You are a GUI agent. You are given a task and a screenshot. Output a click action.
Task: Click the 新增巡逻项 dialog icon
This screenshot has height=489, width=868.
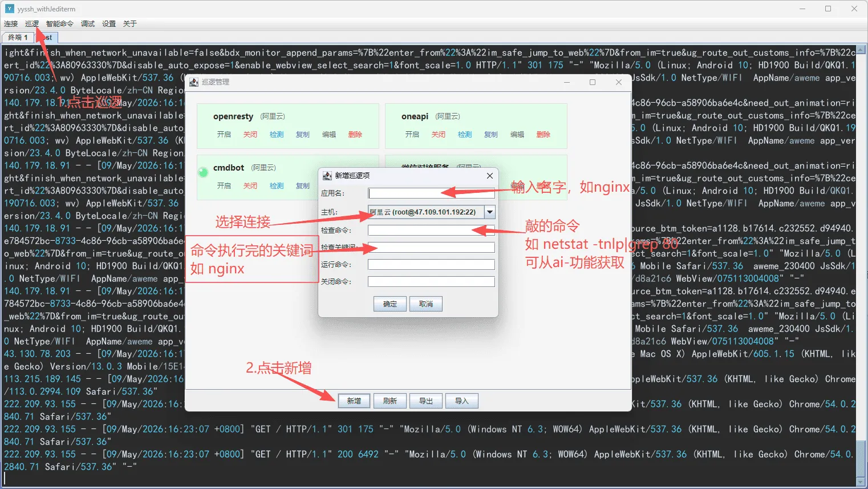pyautogui.click(x=327, y=176)
